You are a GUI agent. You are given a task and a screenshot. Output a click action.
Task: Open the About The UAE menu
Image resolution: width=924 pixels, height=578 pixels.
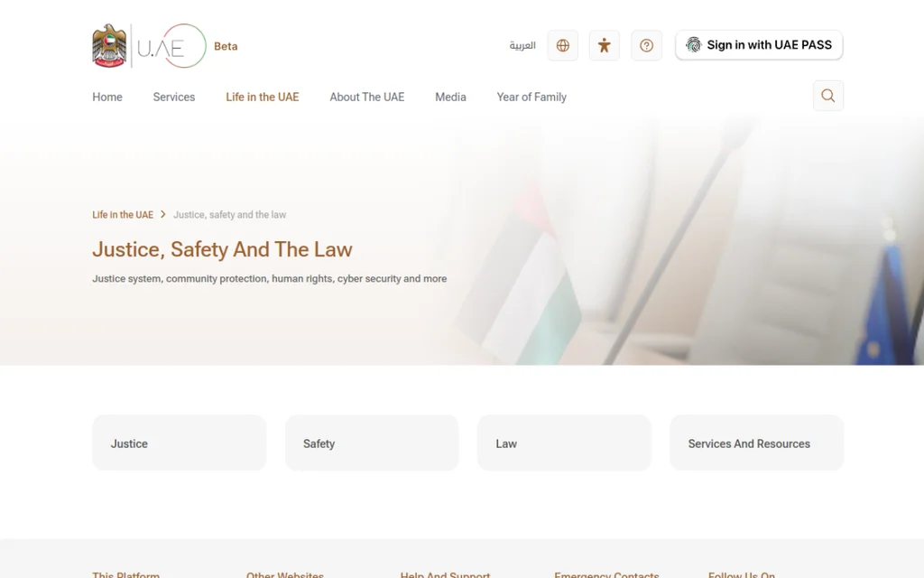[366, 97]
